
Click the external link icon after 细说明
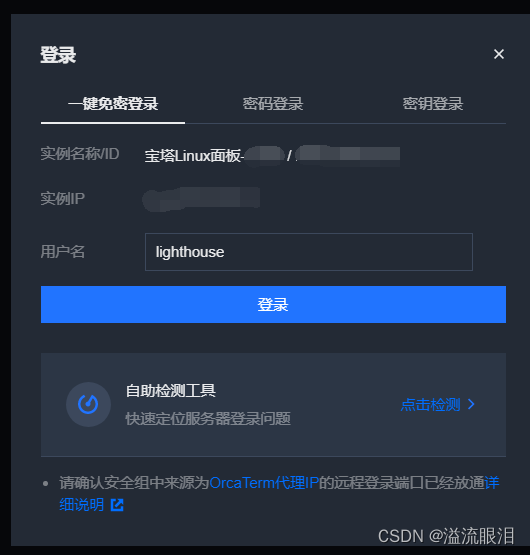coord(117,505)
